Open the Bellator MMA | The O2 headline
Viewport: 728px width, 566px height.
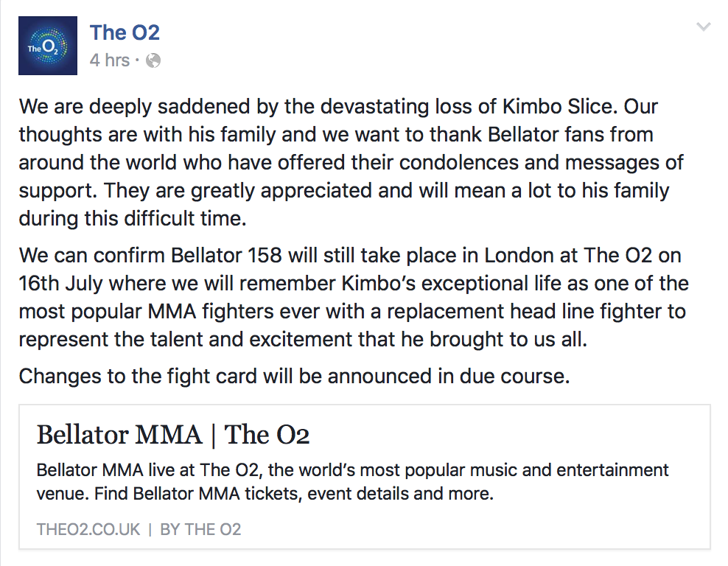tap(172, 435)
